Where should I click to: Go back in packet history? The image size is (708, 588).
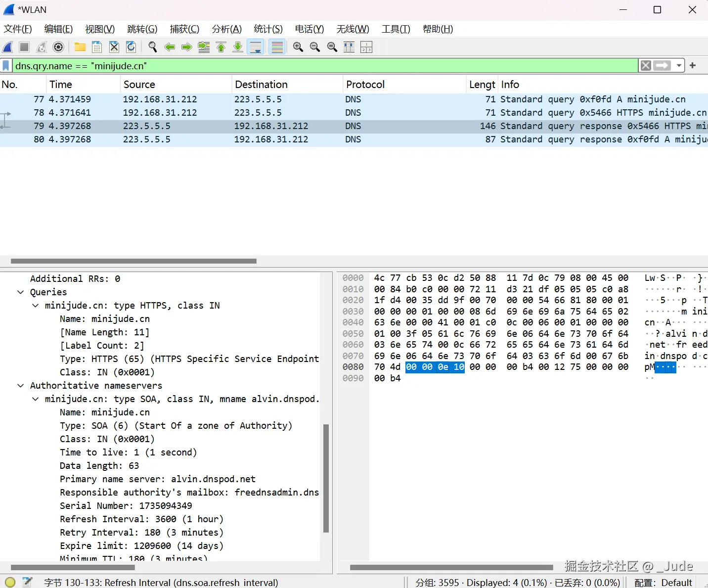pyautogui.click(x=170, y=47)
